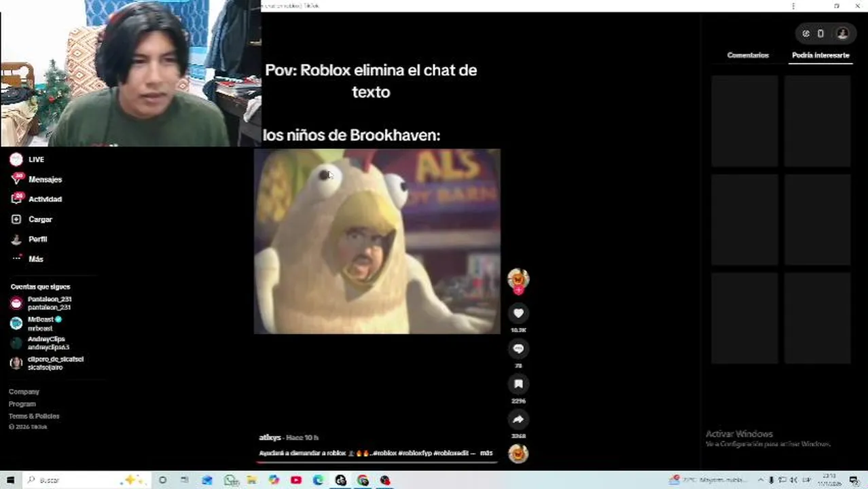Go to Perfil in the sidebar

coord(29,239)
